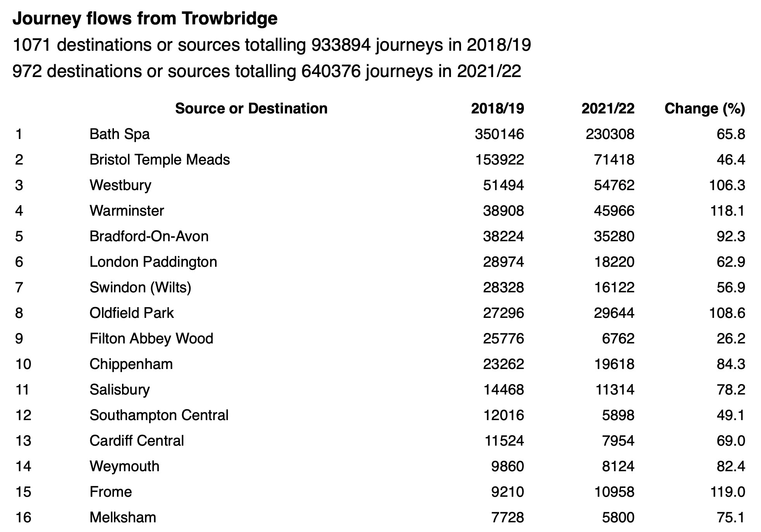The height and width of the screenshot is (532, 761).
Task: Click Warminster's 2021/22 value 45966
Action: point(614,211)
